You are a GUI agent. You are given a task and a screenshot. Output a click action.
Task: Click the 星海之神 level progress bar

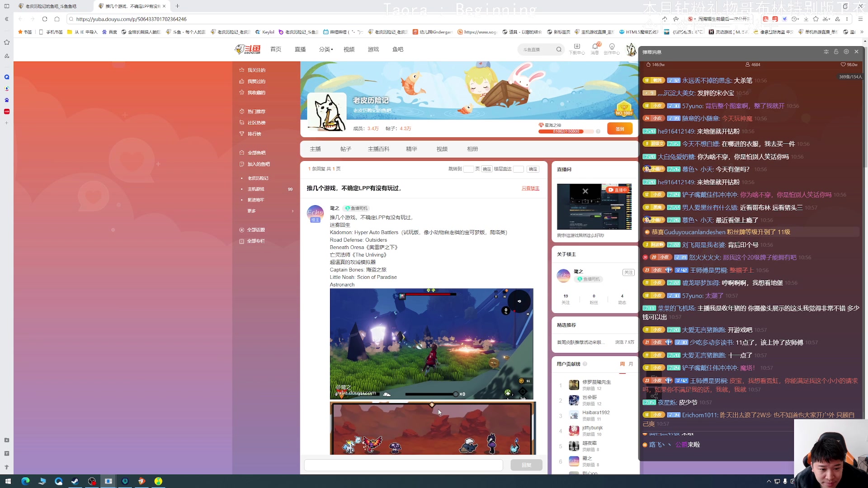[x=566, y=131]
